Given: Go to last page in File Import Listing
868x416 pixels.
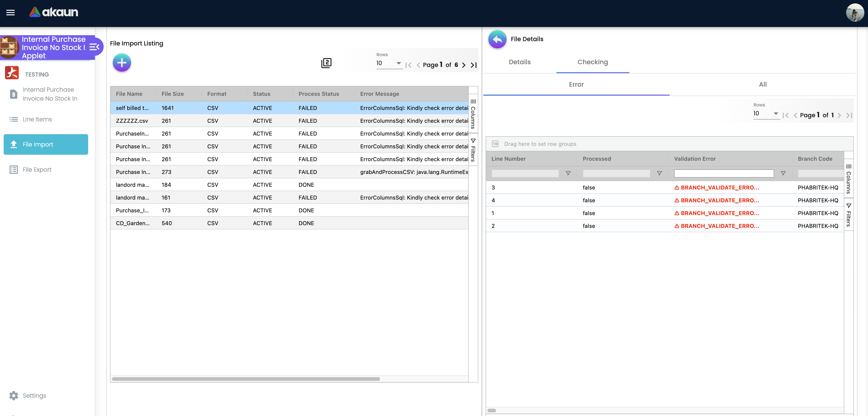Looking at the screenshot, I should tap(474, 65).
